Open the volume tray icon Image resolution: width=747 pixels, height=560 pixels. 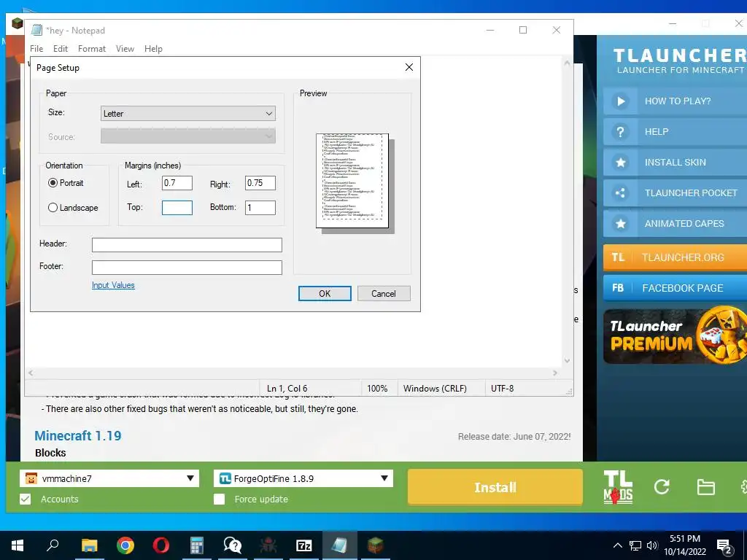click(x=652, y=545)
